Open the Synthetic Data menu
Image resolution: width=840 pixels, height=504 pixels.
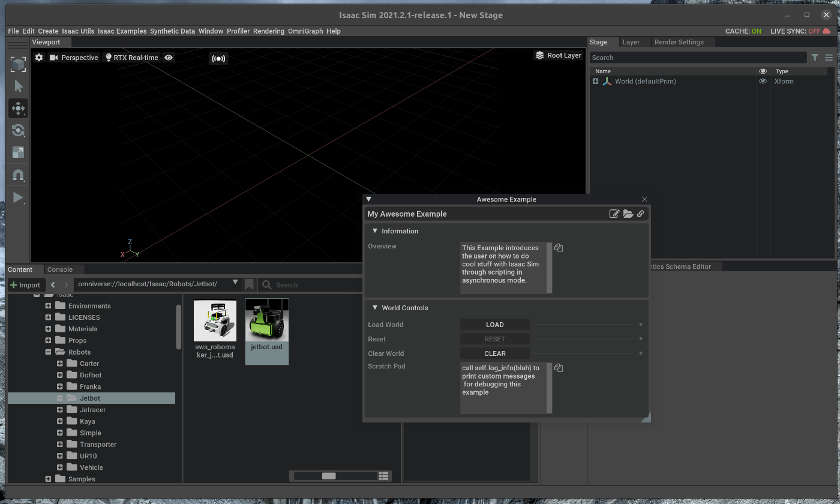172,31
